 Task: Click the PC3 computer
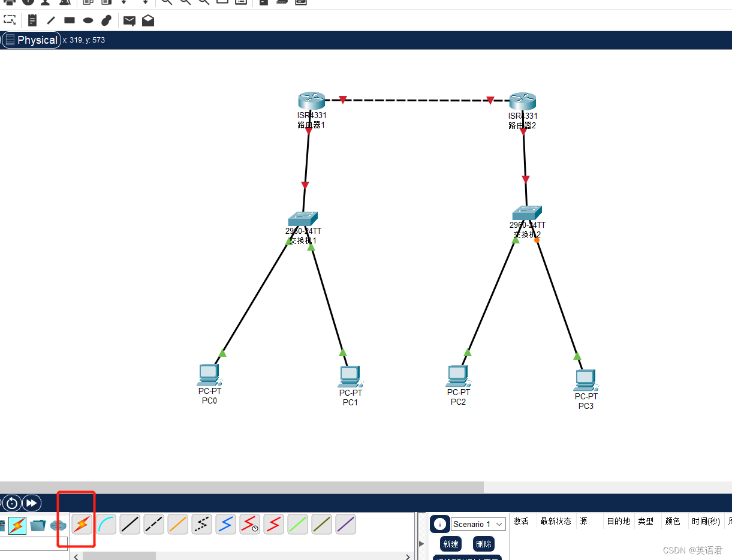tap(586, 381)
